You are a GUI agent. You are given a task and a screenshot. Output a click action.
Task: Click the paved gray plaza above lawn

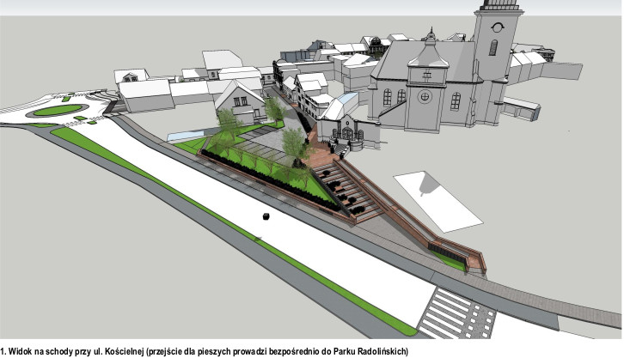point(270,139)
